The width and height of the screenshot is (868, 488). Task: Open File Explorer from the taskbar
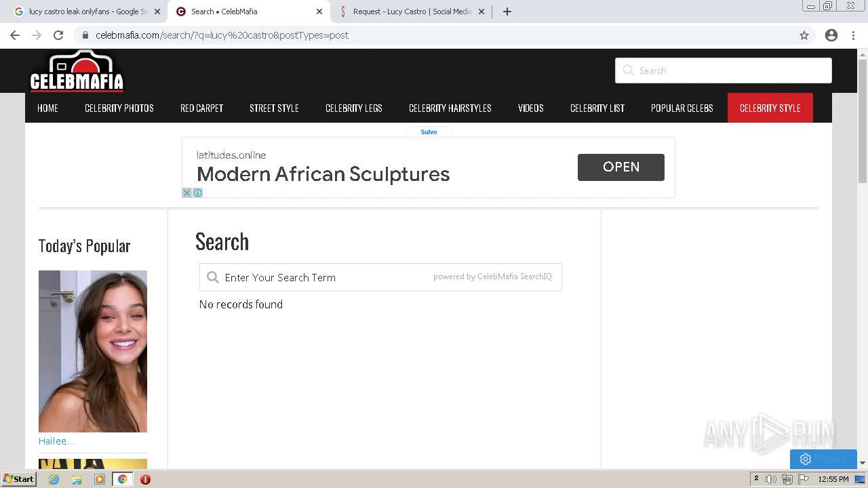[x=77, y=479]
